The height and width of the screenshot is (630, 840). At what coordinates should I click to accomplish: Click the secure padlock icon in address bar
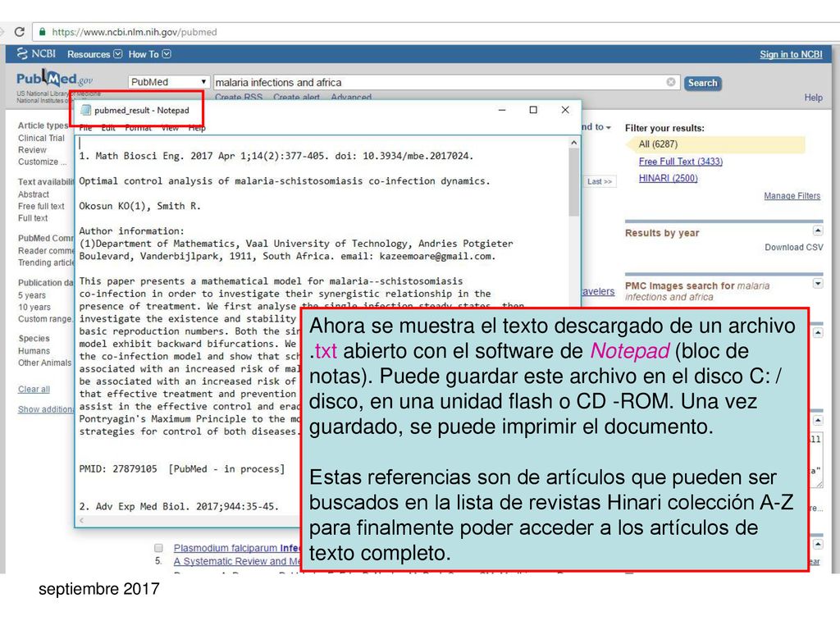[x=43, y=32]
